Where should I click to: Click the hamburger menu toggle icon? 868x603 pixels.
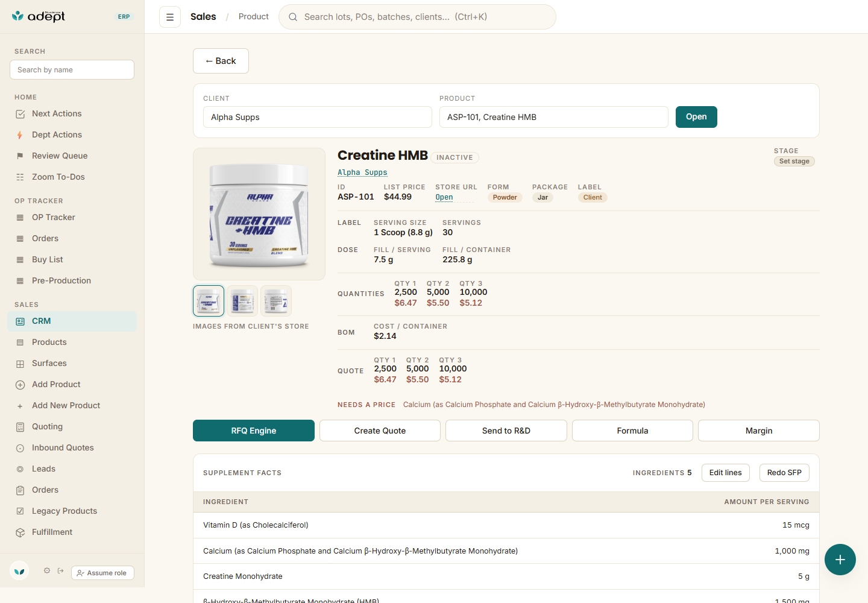click(170, 17)
